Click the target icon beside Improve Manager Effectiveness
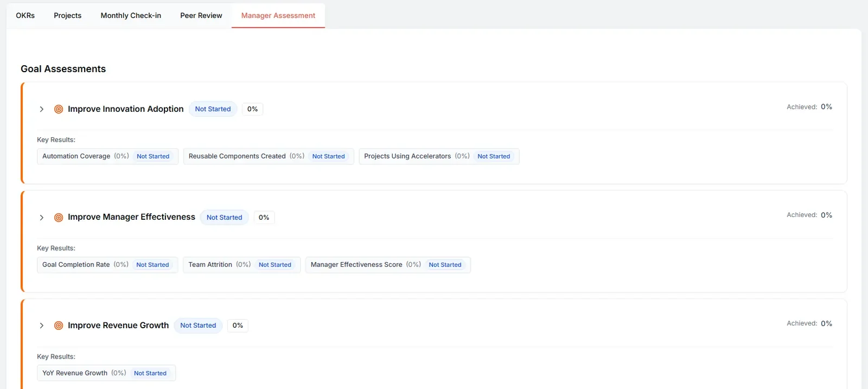 (59, 218)
